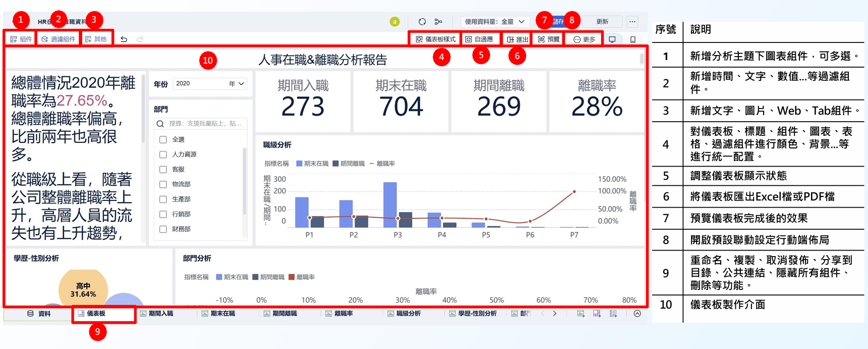Switch to mobile phone layout icon
The height and width of the screenshot is (349, 868).
tap(633, 39)
